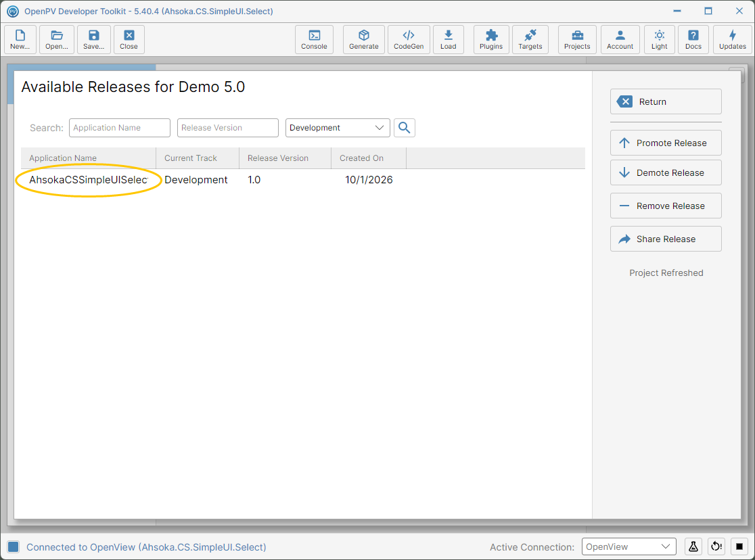
Task: Expand the Active Connection OpenView dropdown
Action: pyautogui.click(x=629, y=546)
